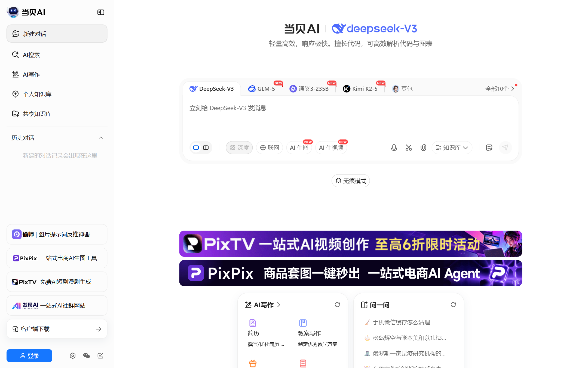Open question 松岛辉空与张本美和以1比3...
Image resolution: width=588 pixels, height=368 pixels.
coord(405,338)
